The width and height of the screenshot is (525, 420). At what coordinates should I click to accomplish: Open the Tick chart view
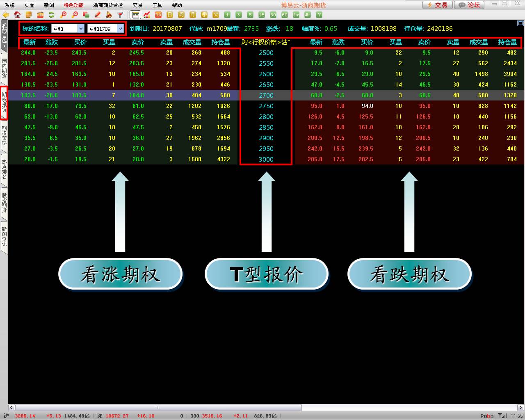158,15
